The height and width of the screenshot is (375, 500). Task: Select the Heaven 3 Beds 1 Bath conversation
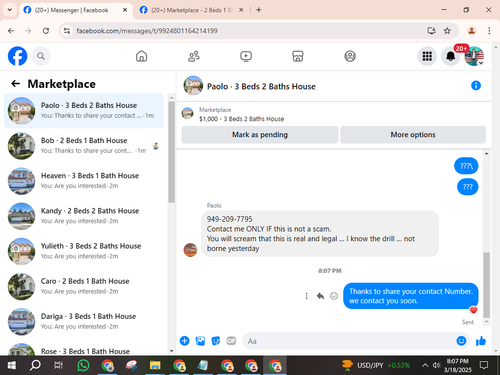[x=84, y=181]
